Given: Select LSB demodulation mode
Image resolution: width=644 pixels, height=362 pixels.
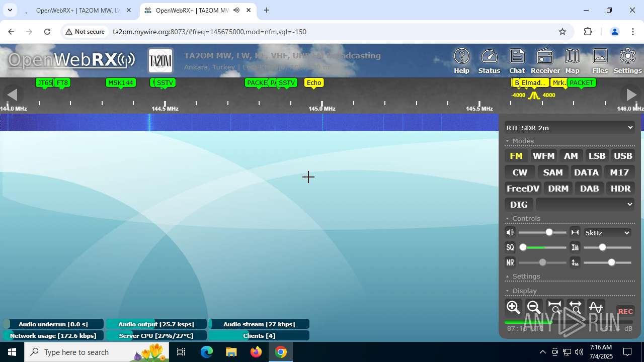Looking at the screenshot, I should click(x=597, y=156).
